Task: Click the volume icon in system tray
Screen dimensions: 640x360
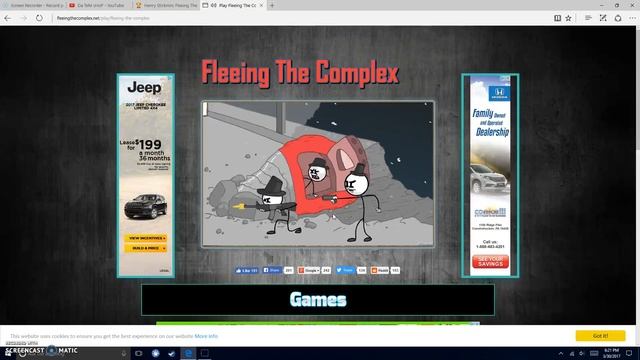Action: point(582,353)
